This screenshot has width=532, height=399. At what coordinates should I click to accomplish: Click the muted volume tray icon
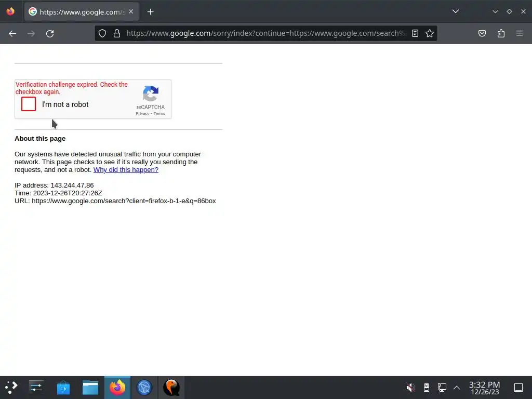410,387
